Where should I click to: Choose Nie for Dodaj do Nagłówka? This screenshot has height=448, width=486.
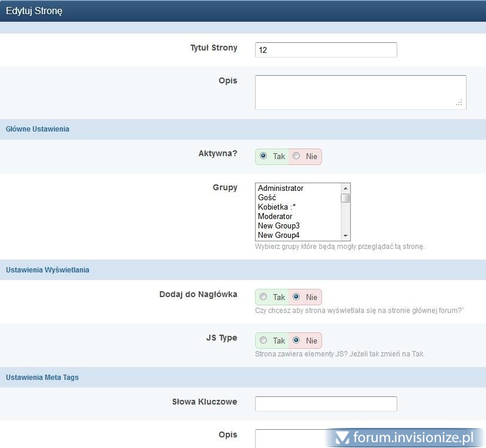click(296, 297)
